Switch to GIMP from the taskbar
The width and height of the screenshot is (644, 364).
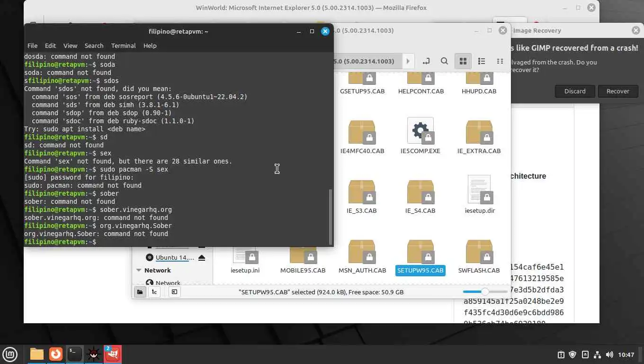[112, 354]
